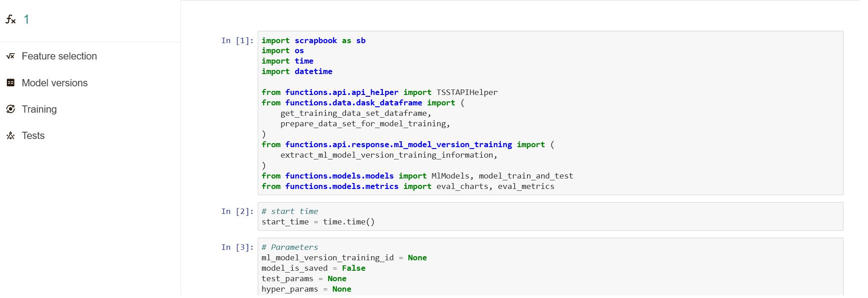Click the 'import datetime' line
The height and width of the screenshot is (298, 868).
[x=297, y=71]
